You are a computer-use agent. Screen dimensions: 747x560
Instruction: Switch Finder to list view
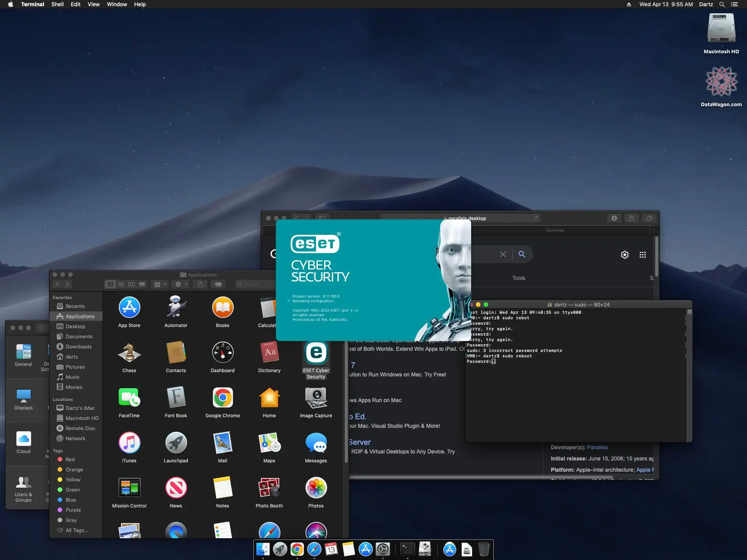pyautogui.click(x=121, y=284)
